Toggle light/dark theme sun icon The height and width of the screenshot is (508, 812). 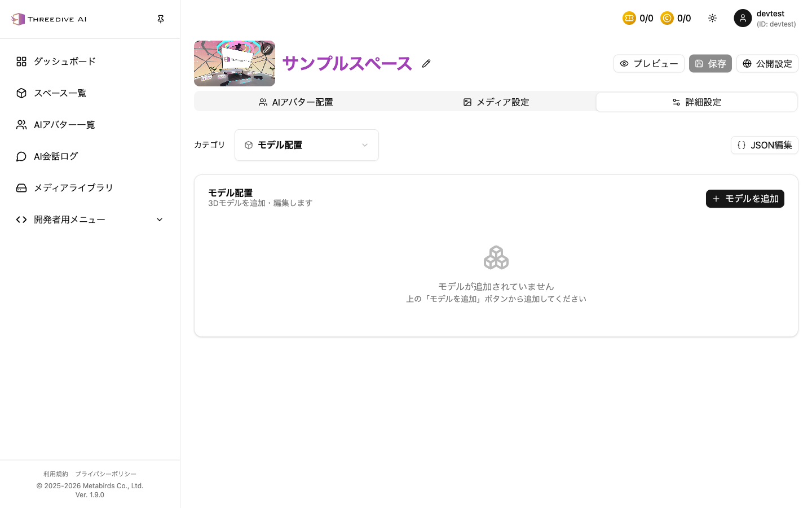(713, 19)
